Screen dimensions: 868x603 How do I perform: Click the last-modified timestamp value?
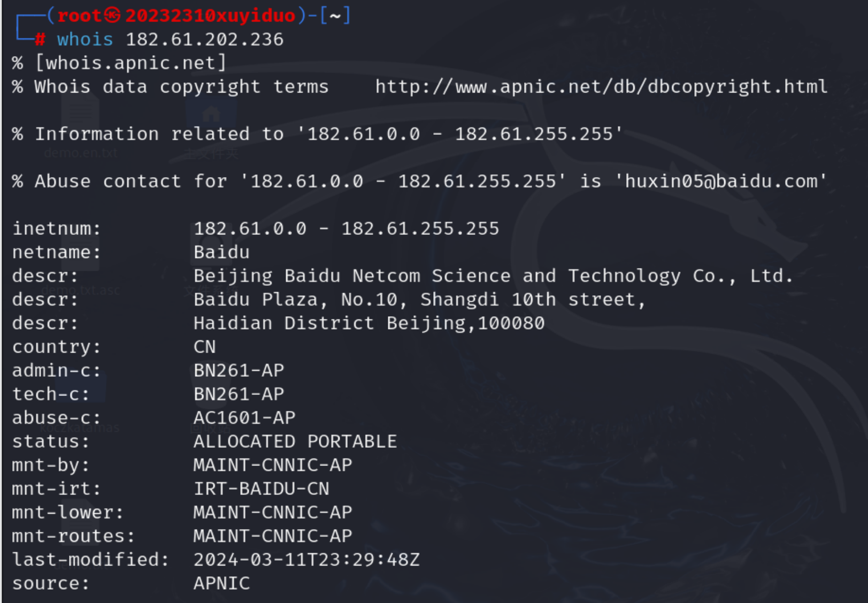pos(306,560)
